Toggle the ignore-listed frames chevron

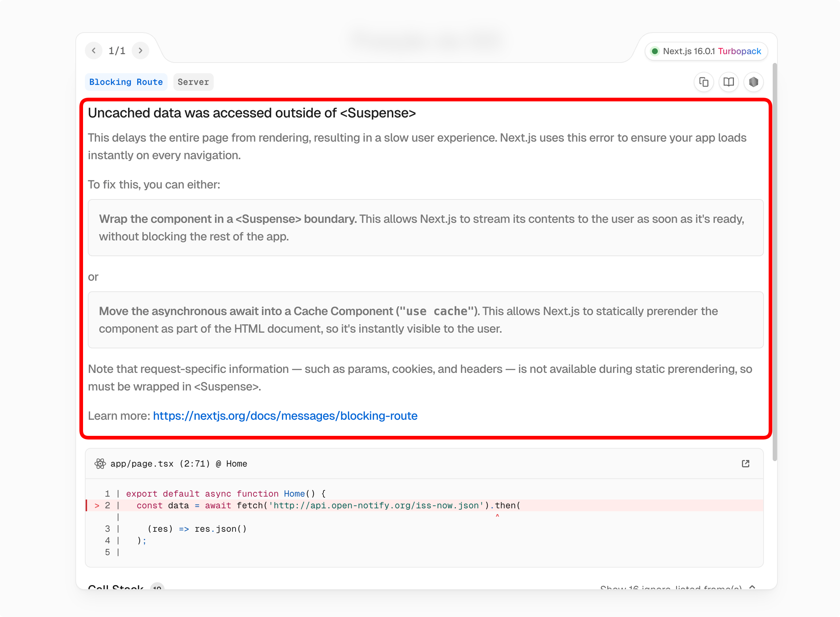[x=752, y=587]
